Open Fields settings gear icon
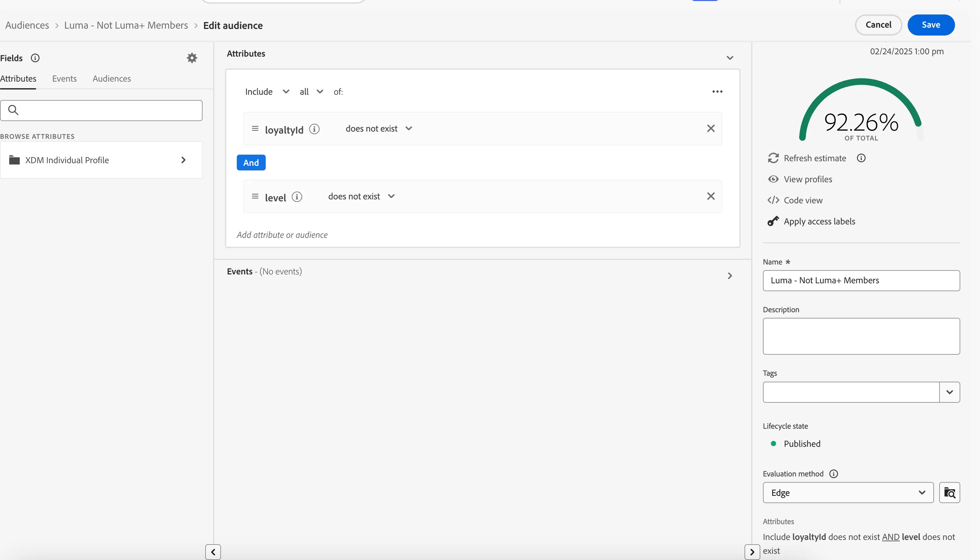980x560 pixels. click(192, 58)
